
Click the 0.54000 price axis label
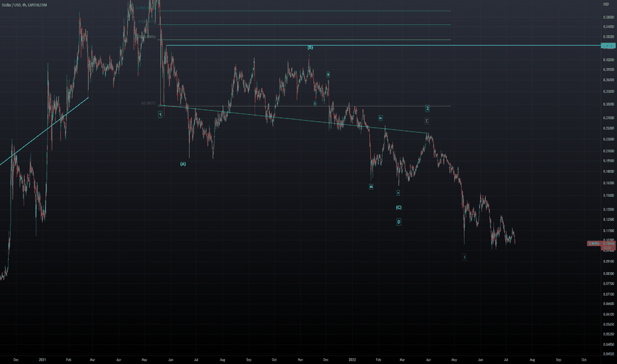[609, 26]
